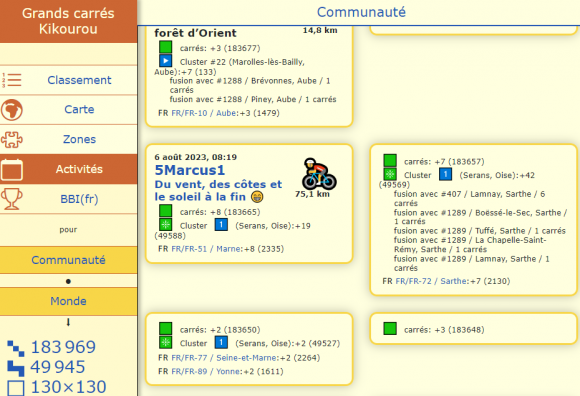
Task: Click blue play icon beside Cluster #22
Action: (165, 61)
